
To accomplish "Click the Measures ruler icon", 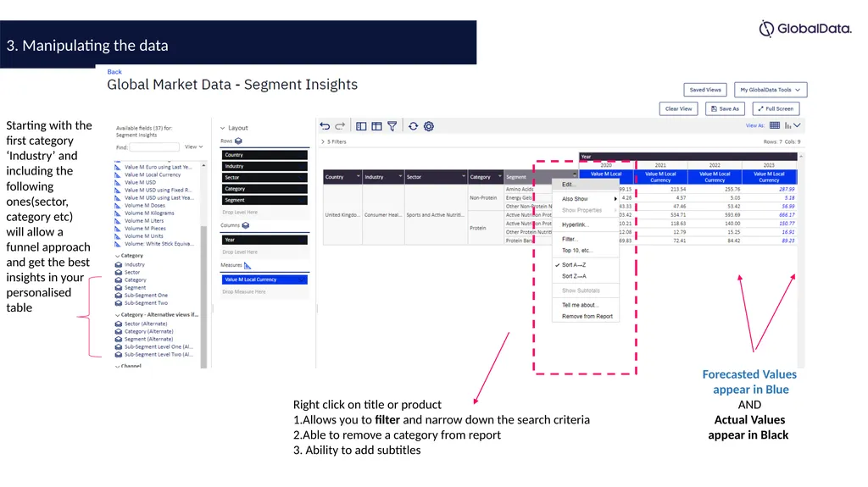I will click(248, 265).
